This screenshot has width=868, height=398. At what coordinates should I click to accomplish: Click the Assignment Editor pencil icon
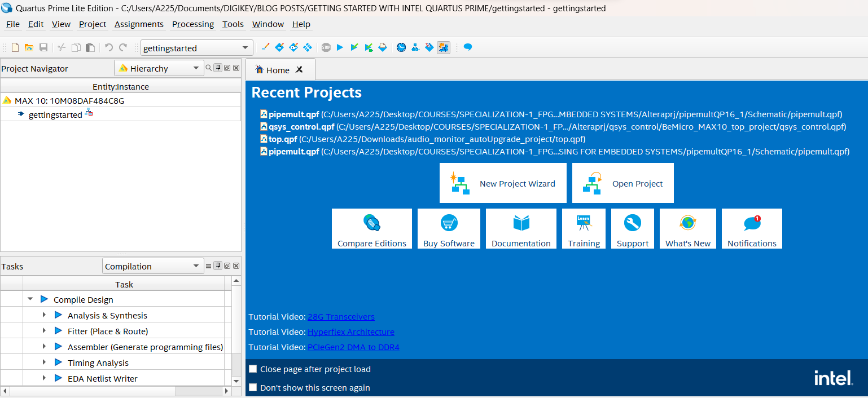265,47
